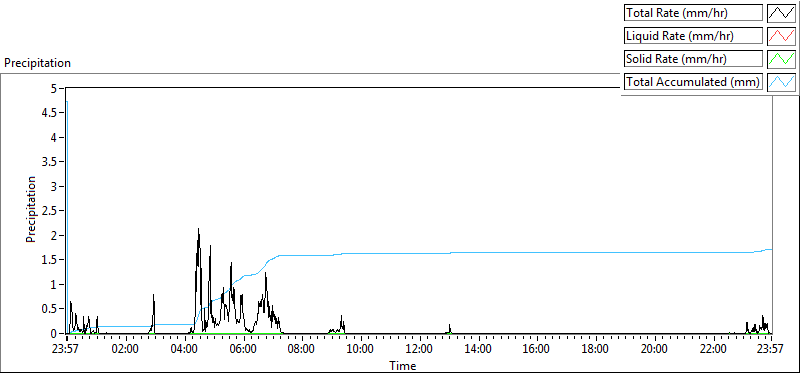Click the 1.5 tick label on Y axis
The width and height of the screenshot is (800, 373).
(48, 260)
